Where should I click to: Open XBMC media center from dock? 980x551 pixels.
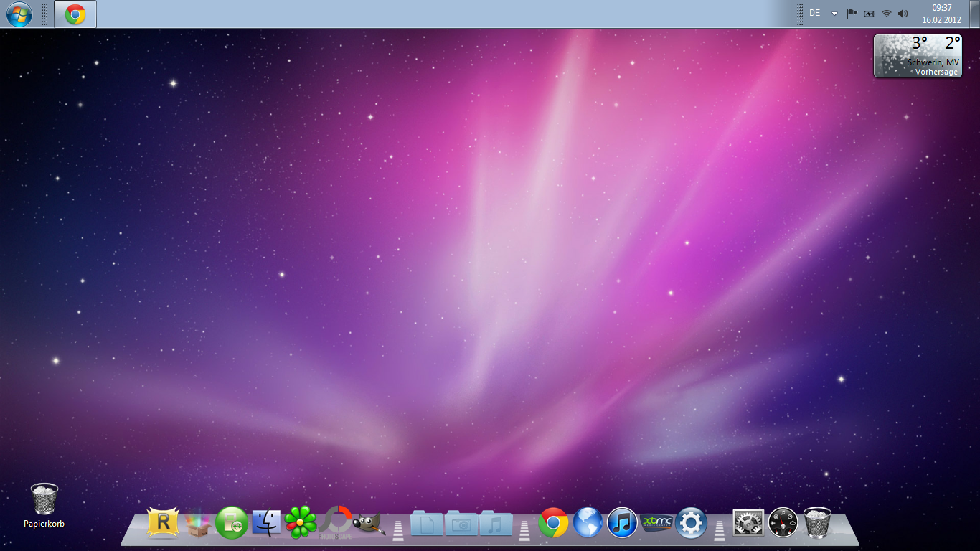coord(656,523)
